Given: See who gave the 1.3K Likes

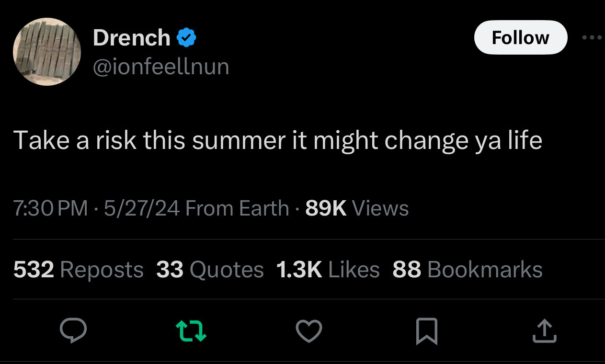Looking at the screenshot, I should [328, 270].
